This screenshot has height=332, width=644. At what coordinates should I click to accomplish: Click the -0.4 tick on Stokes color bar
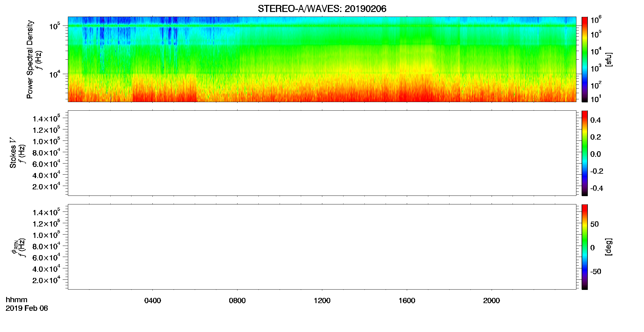tap(597, 188)
